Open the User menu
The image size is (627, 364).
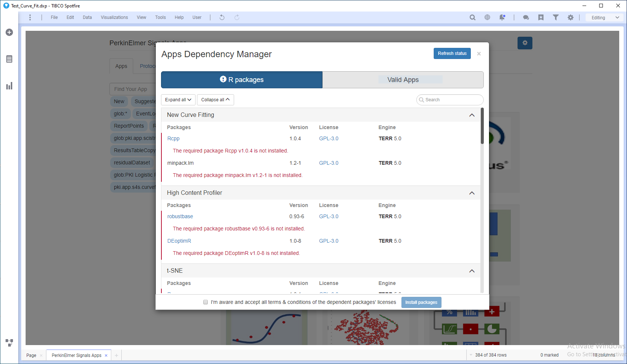point(197,17)
